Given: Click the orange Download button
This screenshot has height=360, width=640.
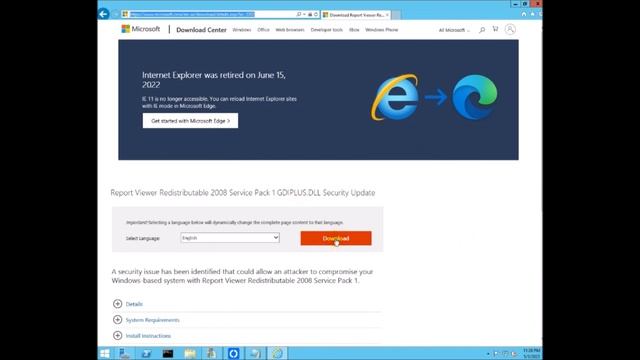Looking at the screenshot, I should coord(336,238).
